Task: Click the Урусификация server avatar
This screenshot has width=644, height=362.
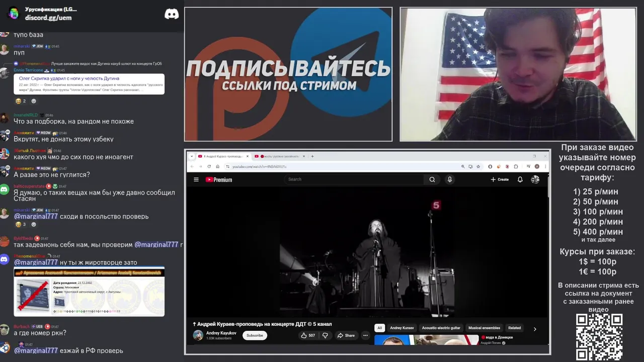Action: pyautogui.click(x=14, y=13)
